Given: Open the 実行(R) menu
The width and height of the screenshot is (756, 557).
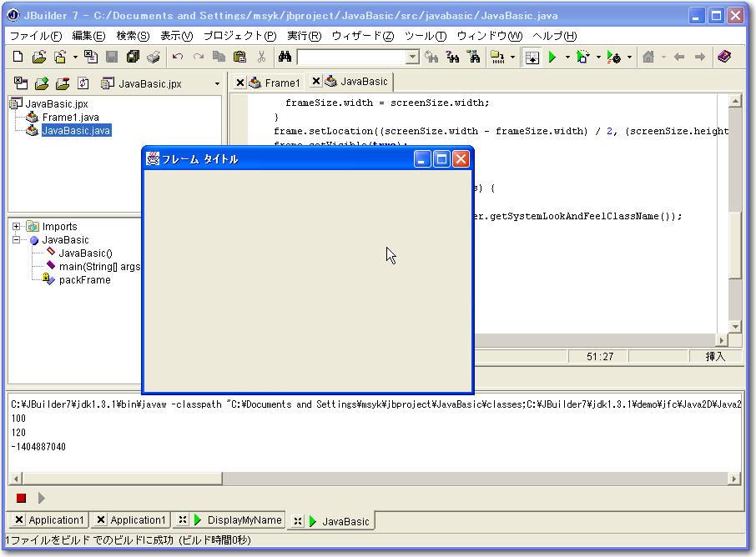Looking at the screenshot, I should pyautogui.click(x=304, y=36).
